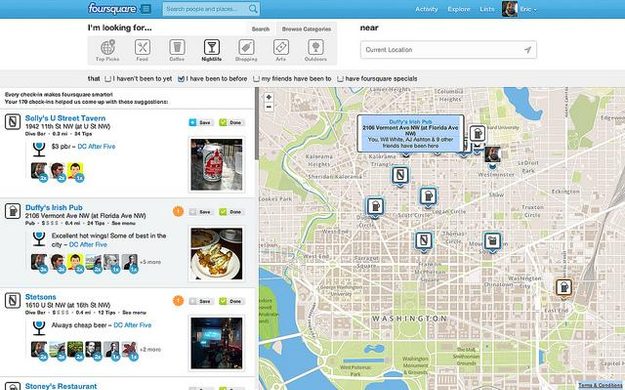Image resolution: width=625 pixels, height=390 pixels.
Task: Uncheck I have been to before
Action: tap(181, 79)
